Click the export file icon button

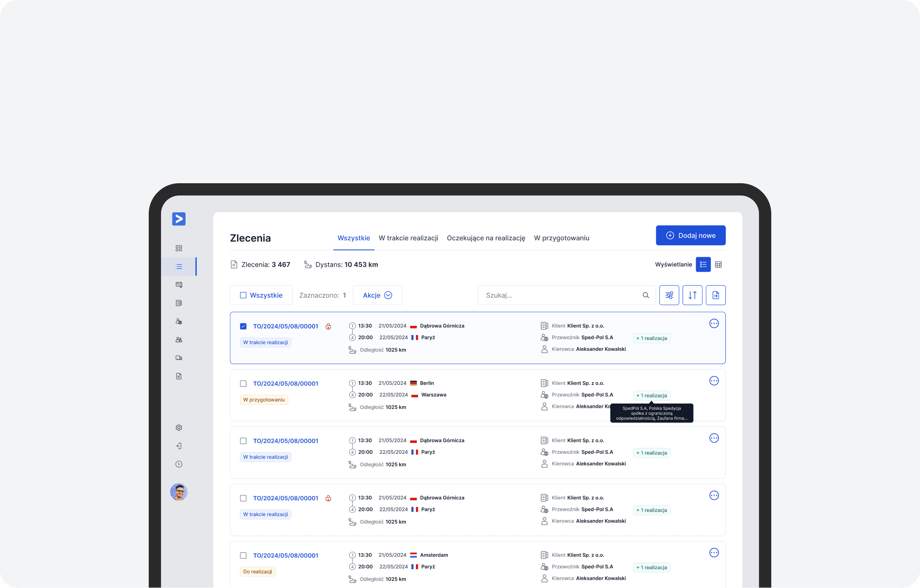[715, 295]
